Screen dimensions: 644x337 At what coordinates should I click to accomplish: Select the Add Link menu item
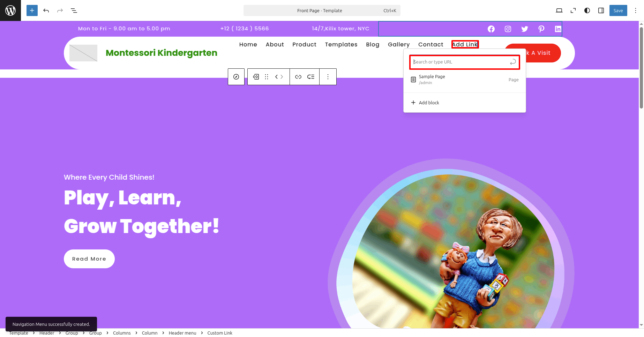point(465,44)
